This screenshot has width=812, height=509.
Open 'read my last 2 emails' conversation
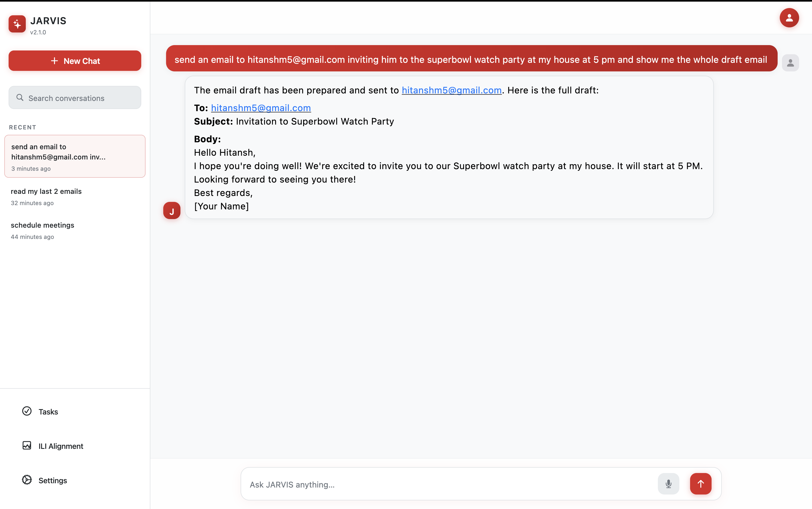[46, 196]
